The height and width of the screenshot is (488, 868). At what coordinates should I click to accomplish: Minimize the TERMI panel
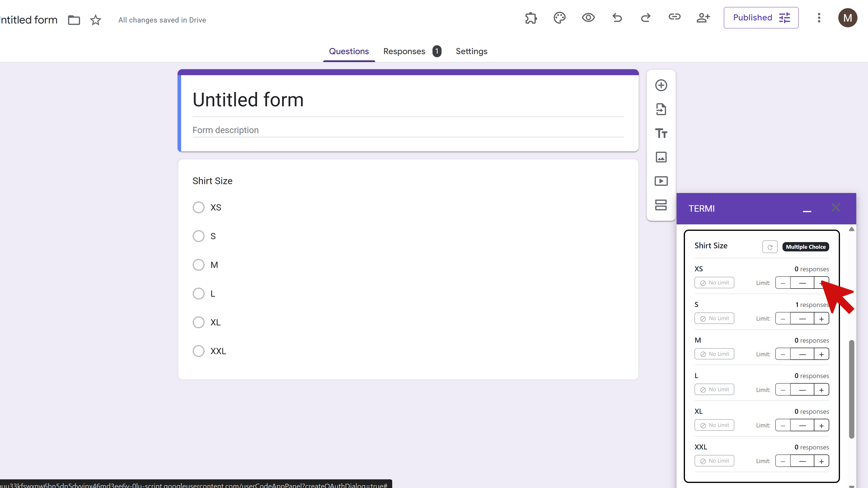coord(807,210)
